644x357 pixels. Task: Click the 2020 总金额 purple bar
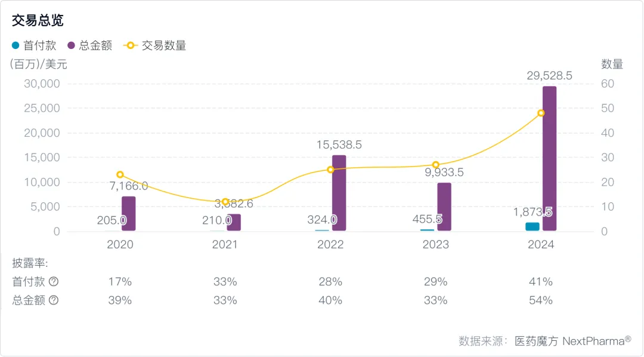tap(128, 213)
